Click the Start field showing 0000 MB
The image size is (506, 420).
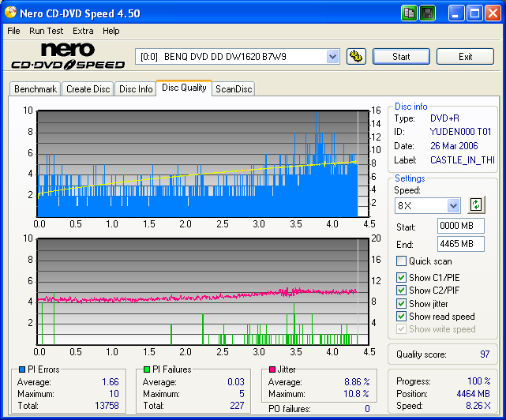click(x=461, y=226)
